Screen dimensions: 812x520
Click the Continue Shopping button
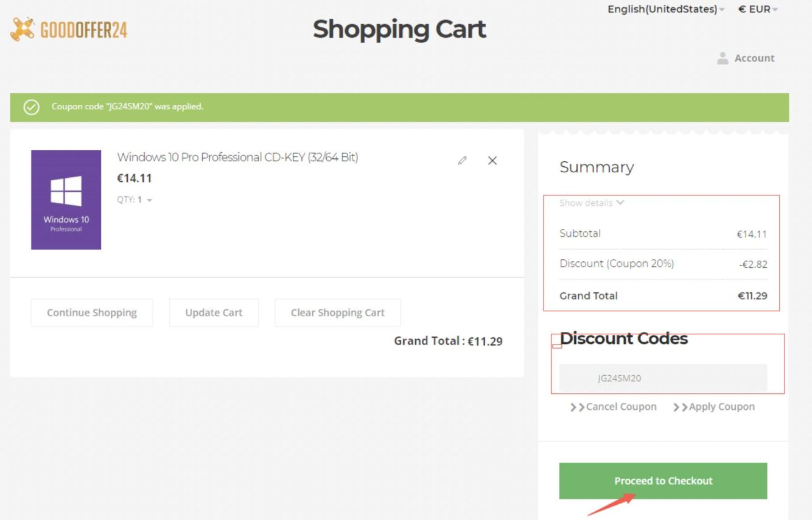(x=92, y=312)
